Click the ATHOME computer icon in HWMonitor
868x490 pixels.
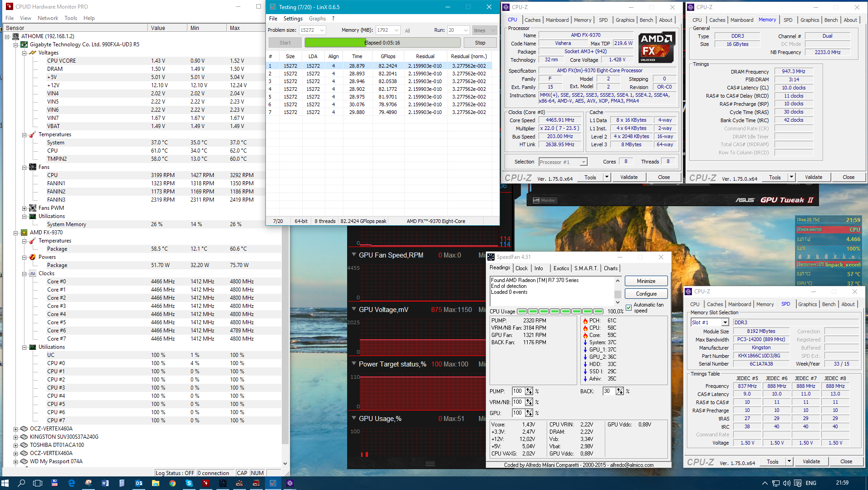coord(16,36)
